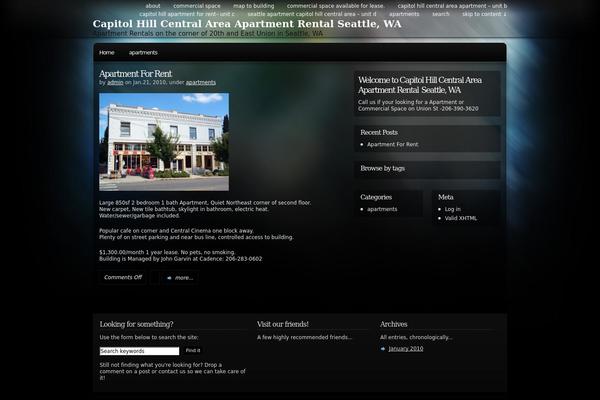
Task: Open 'seattle apartment capitol hill central area – unit d'
Action: (x=311, y=14)
